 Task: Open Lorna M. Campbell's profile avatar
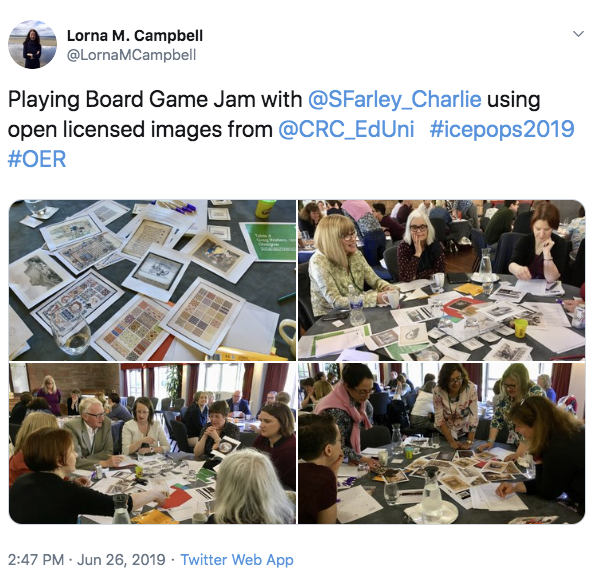tap(33, 45)
